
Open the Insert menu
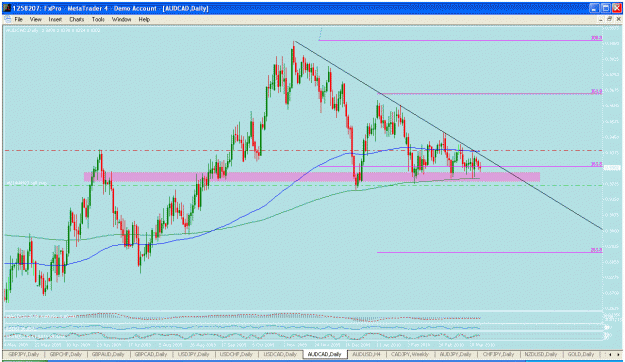pos(55,19)
